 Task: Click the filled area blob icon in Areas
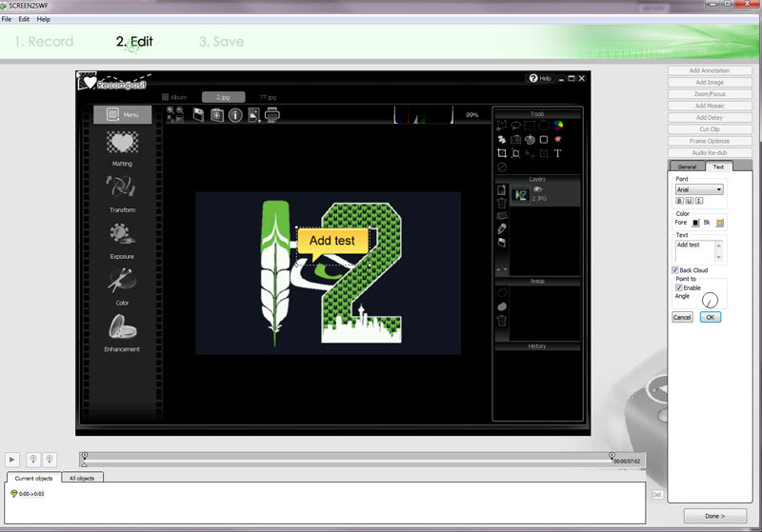[x=502, y=306]
